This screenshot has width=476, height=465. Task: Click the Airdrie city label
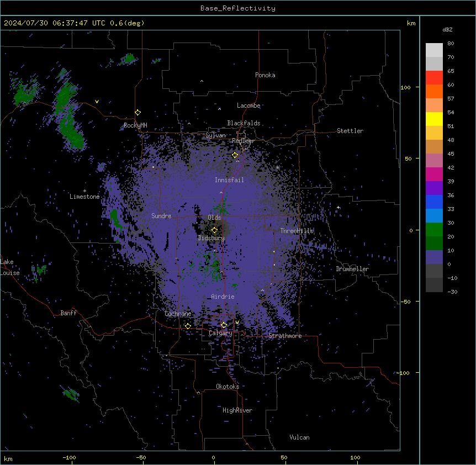point(223,297)
